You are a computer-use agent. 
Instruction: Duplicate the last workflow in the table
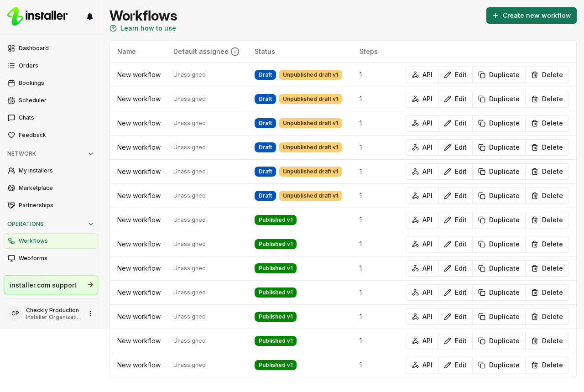tap(499, 365)
